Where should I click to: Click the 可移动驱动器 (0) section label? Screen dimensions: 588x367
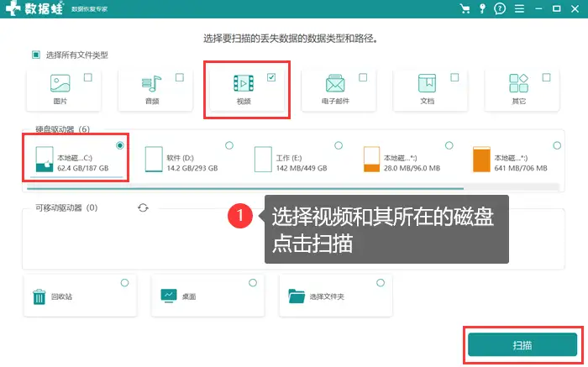(66, 207)
